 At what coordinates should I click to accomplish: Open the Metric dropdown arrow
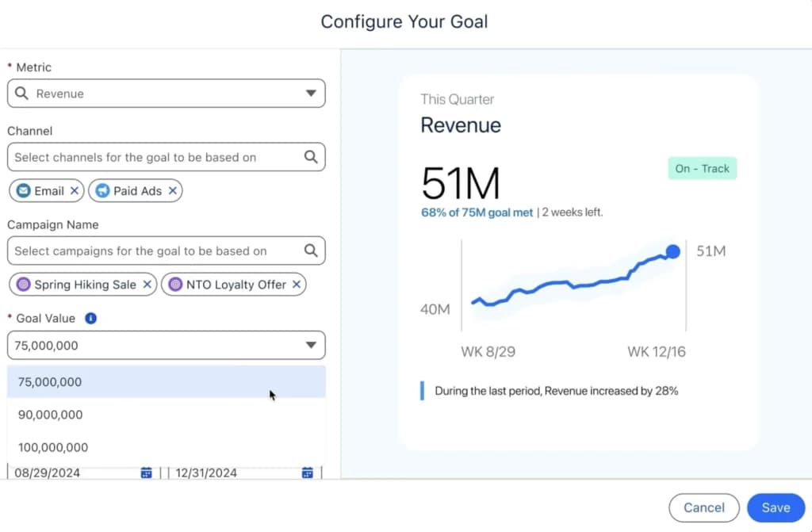click(x=311, y=94)
